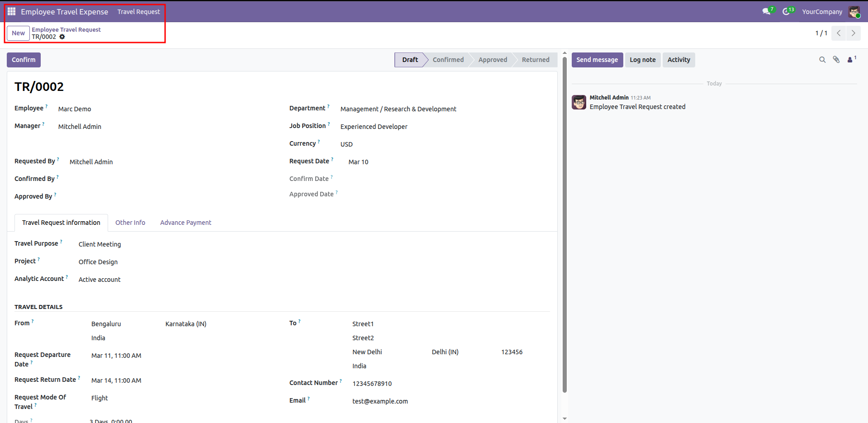Viewport: 868px width, 423px height.
Task: Select the Approved status stage
Action: pyautogui.click(x=493, y=60)
